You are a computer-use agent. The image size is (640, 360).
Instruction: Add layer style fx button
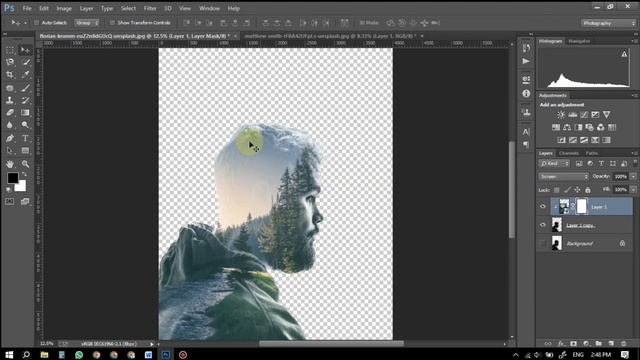point(561,344)
